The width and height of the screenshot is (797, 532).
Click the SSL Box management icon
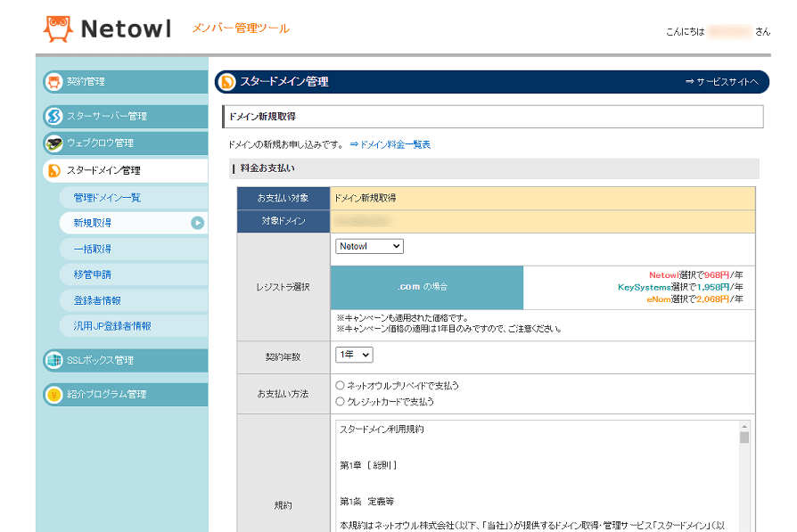[x=53, y=360]
